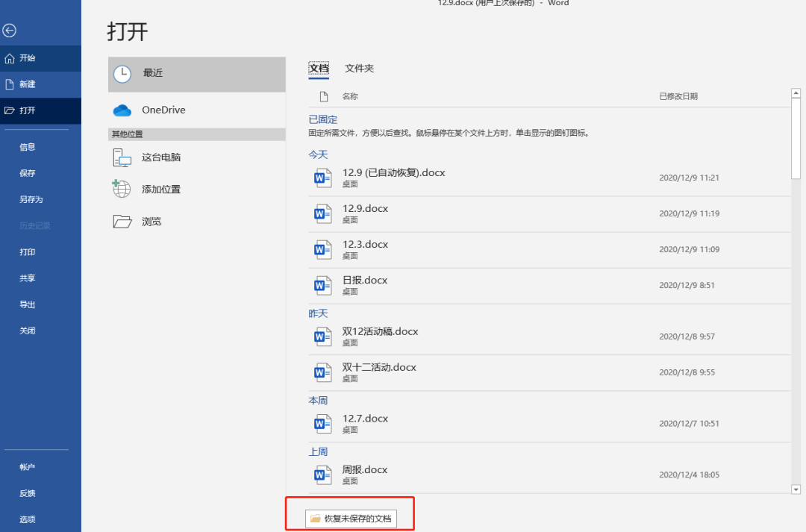Click the clock icon beside 最近

[x=122, y=75]
